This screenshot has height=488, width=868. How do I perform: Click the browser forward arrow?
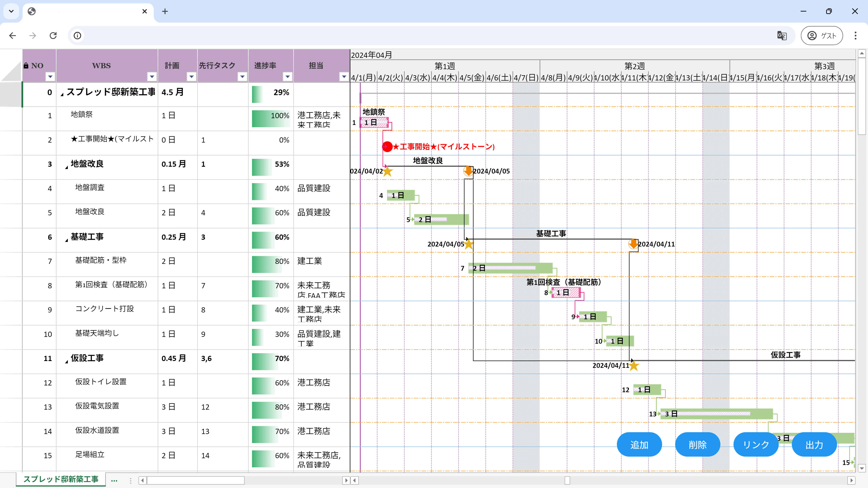click(x=33, y=35)
